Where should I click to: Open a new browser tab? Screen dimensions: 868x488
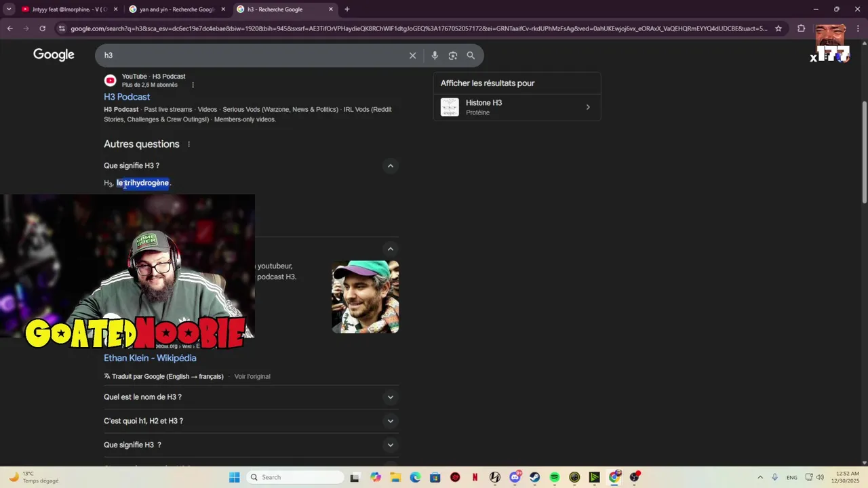(x=347, y=9)
